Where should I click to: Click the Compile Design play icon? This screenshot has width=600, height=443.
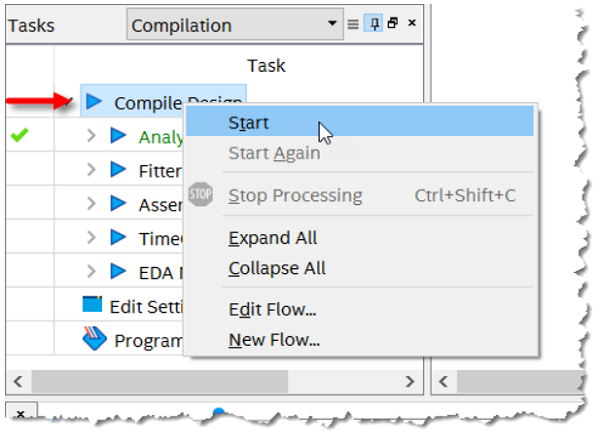(95, 101)
